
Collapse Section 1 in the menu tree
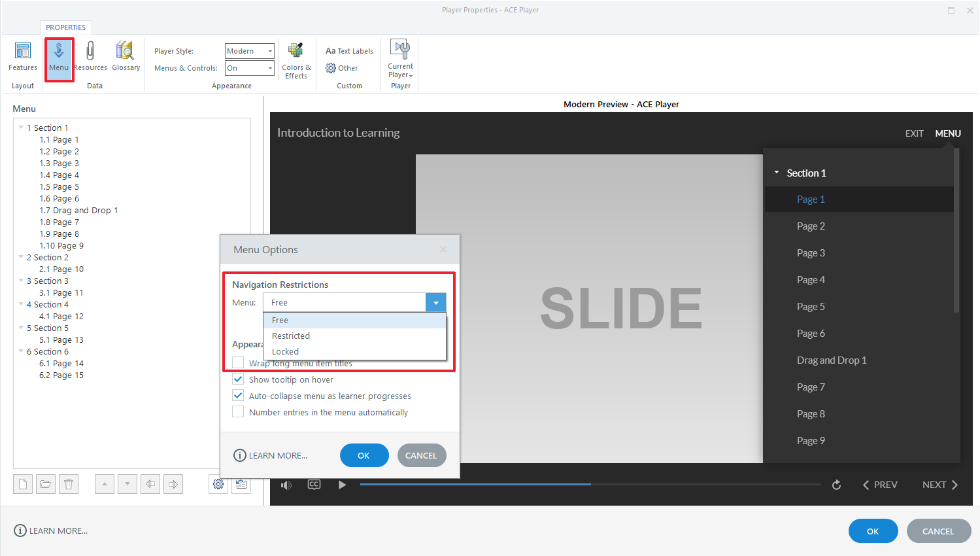point(20,127)
